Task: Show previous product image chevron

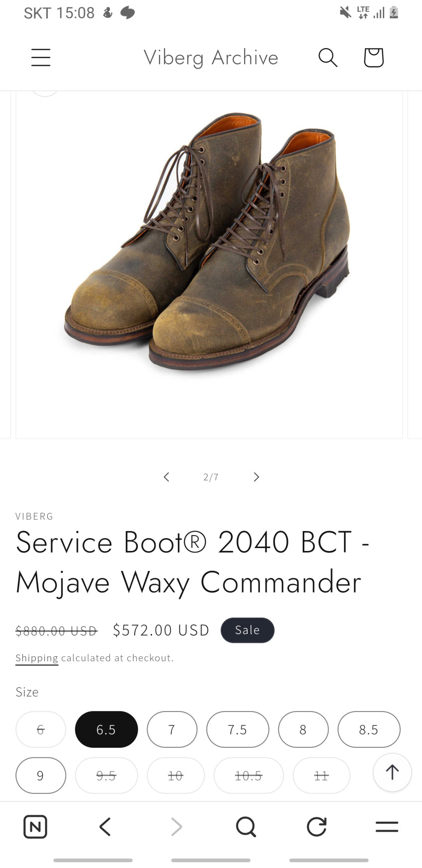Action: [x=167, y=477]
